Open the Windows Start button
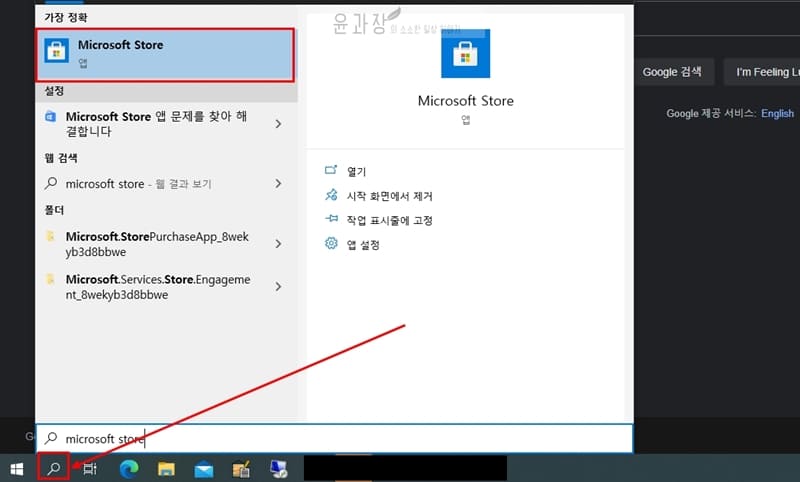This screenshot has height=482, width=800. [17, 469]
